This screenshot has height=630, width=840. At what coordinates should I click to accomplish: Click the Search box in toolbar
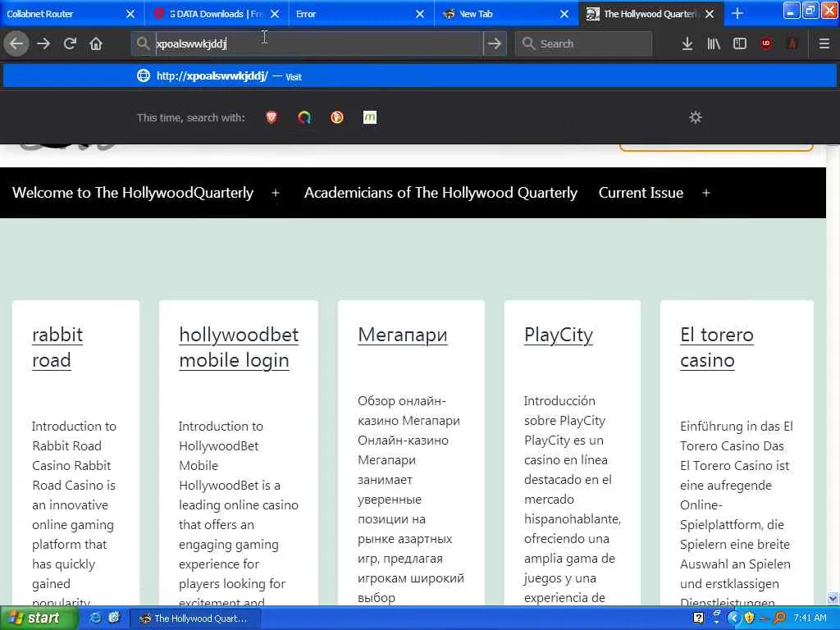coord(583,43)
